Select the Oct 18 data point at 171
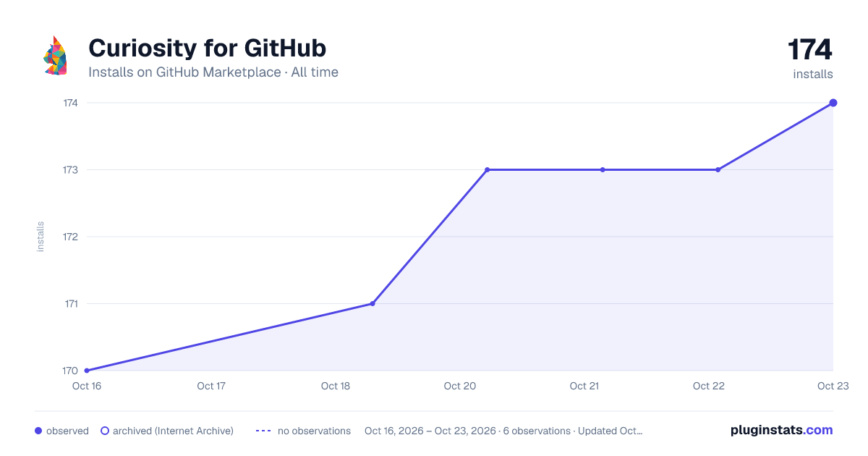This screenshot has height=456, width=868. pos(373,303)
